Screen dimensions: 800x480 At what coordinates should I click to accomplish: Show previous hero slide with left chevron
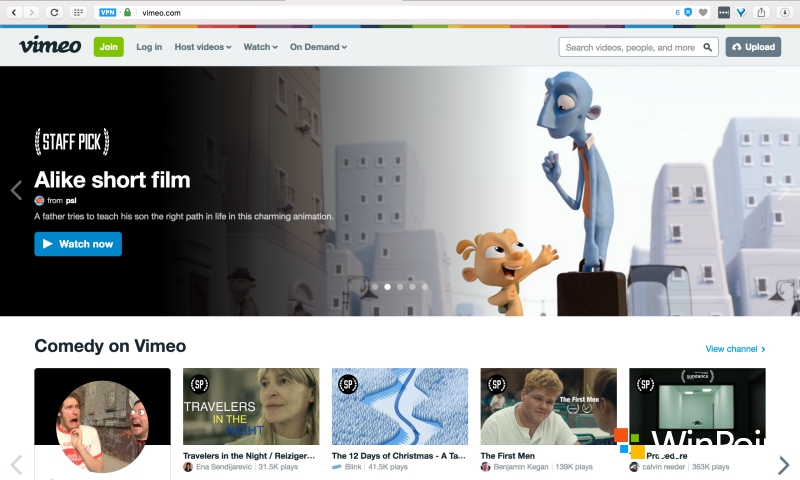(x=16, y=190)
